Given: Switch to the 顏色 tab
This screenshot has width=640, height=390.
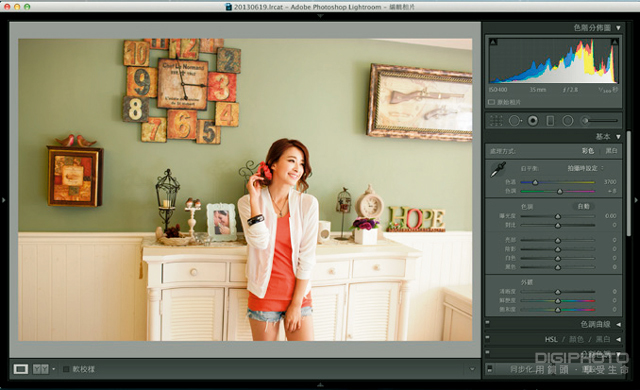Looking at the screenshot, I should [x=576, y=339].
